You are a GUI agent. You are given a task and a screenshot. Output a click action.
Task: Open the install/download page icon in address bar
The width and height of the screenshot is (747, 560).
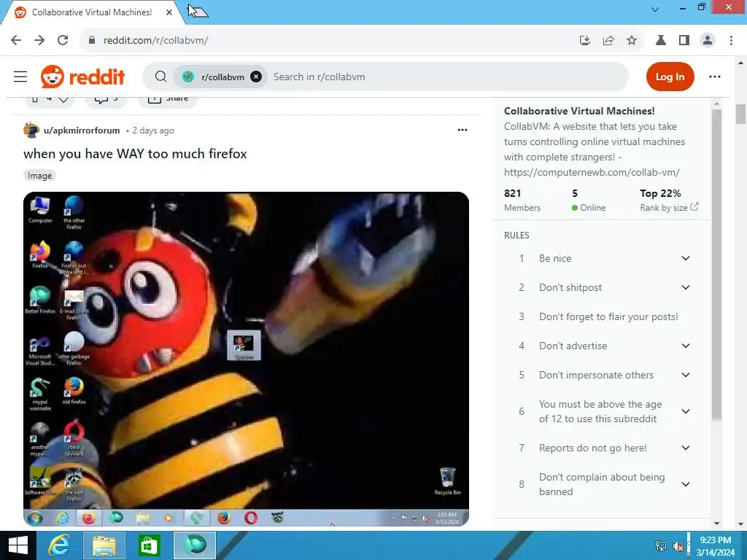click(585, 41)
